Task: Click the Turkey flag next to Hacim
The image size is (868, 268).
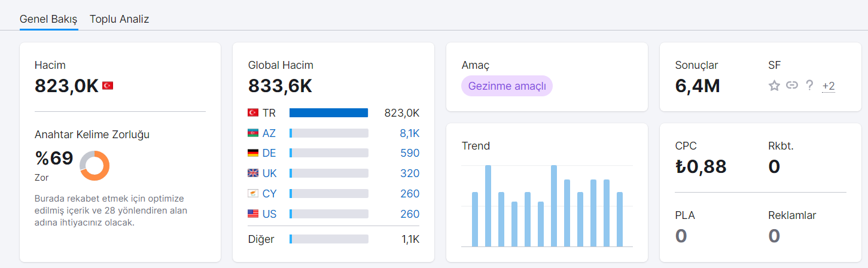Action: (x=108, y=86)
